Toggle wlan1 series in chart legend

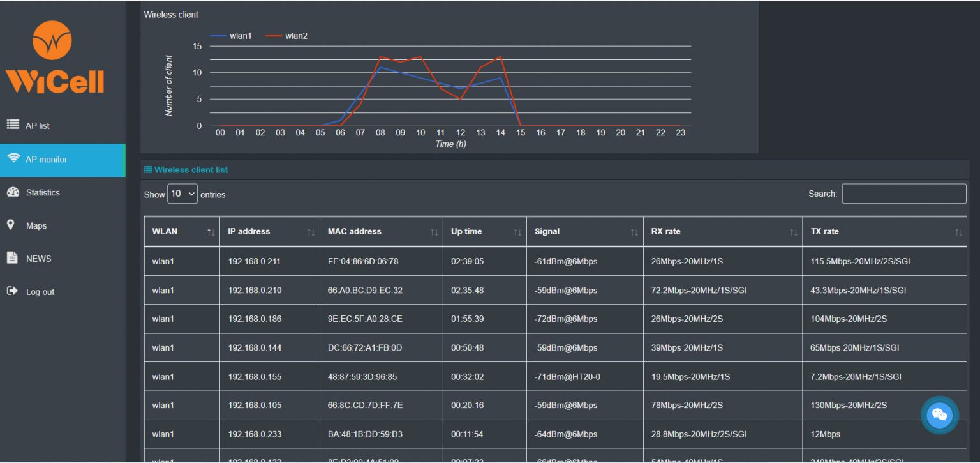(x=231, y=36)
